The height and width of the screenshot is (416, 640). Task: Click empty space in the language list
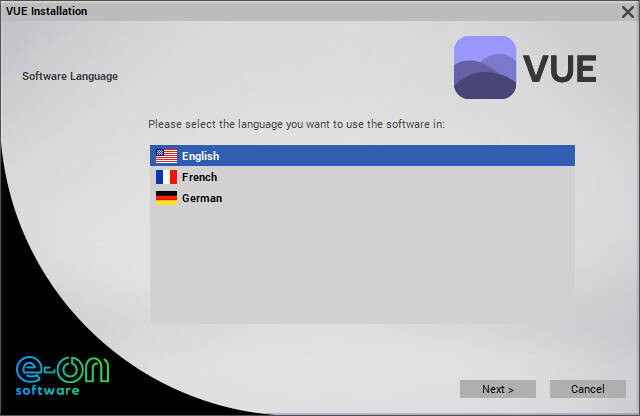tap(362, 270)
